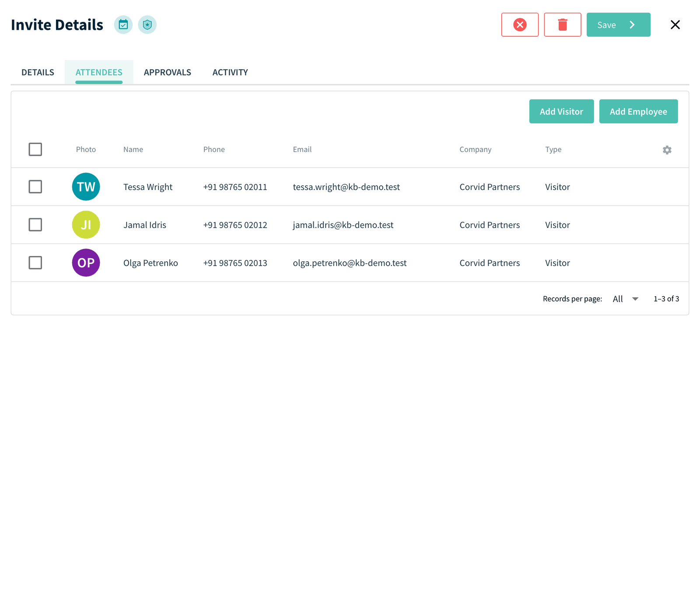700x600 pixels.
Task: Open the Records per page dropdown
Action: [x=626, y=299]
